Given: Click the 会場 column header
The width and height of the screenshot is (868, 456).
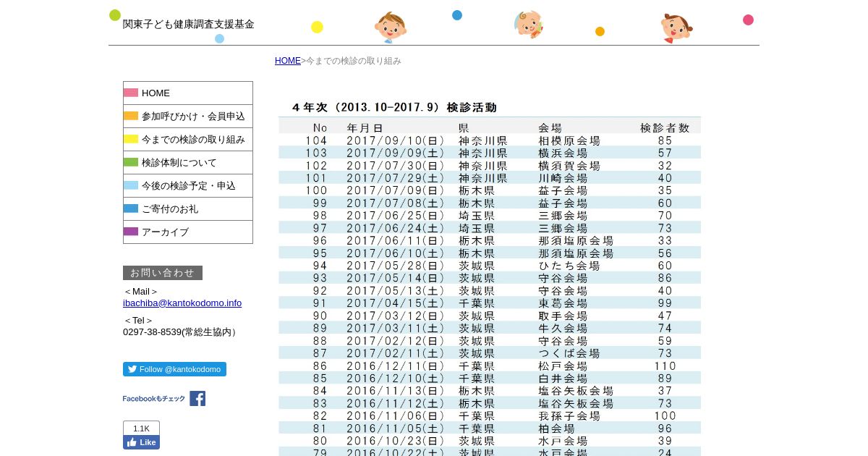Looking at the screenshot, I should click(x=550, y=128).
